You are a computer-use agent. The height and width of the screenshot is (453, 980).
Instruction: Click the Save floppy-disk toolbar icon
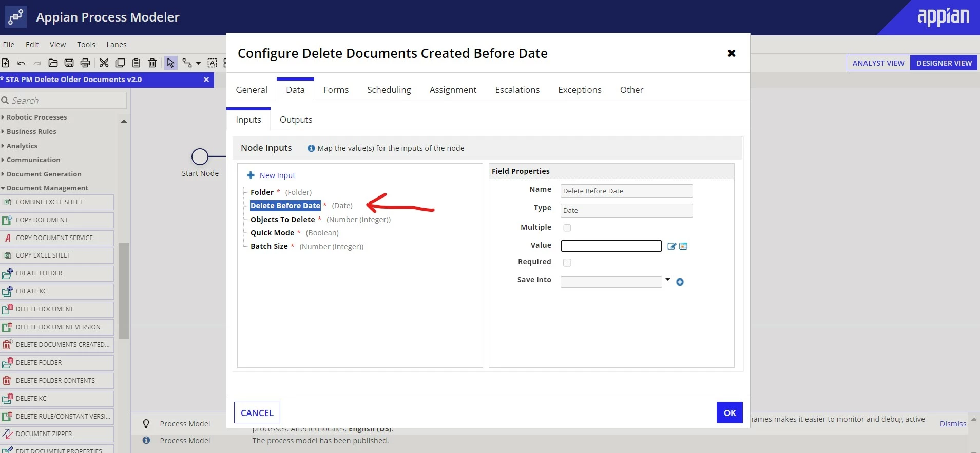69,63
